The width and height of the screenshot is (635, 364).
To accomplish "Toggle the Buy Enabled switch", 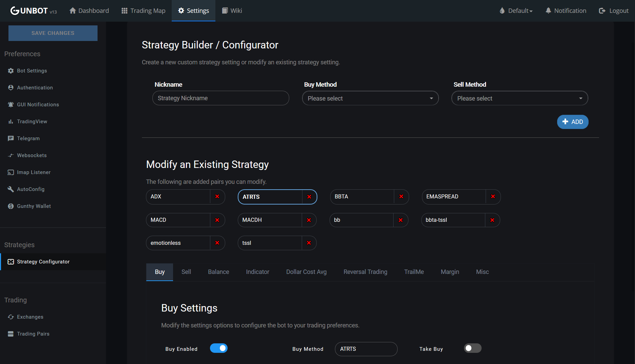I will pos(219,348).
